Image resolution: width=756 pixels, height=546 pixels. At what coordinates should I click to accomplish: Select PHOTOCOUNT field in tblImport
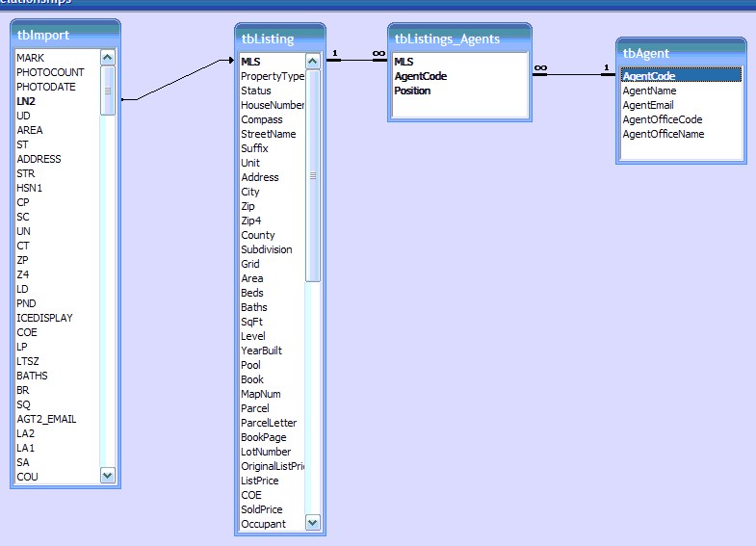pyautogui.click(x=50, y=72)
